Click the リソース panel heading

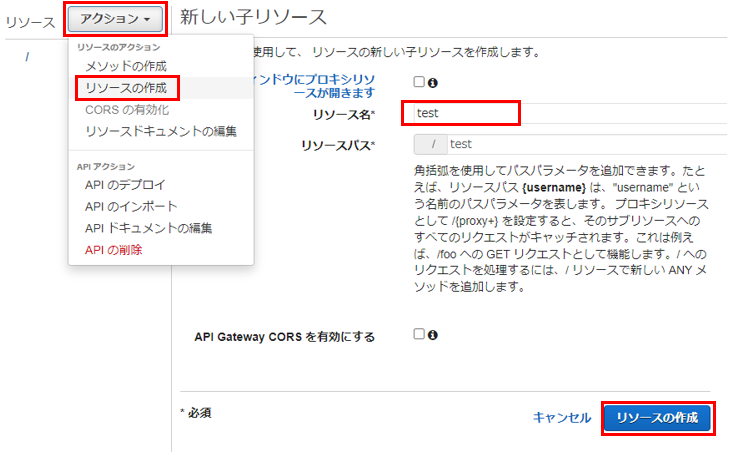pyautogui.click(x=30, y=20)
